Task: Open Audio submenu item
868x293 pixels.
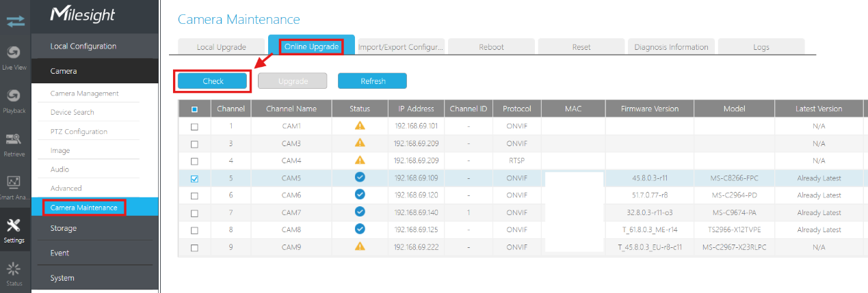Action: pyautogui.click(x=60, y=169)
